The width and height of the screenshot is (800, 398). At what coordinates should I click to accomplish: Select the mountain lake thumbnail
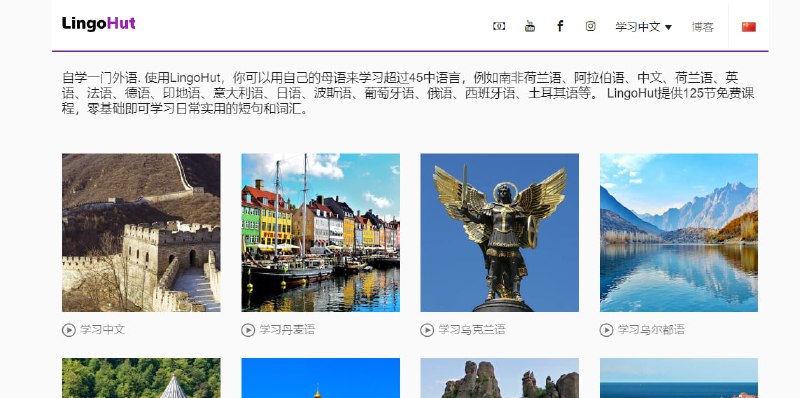679,233
